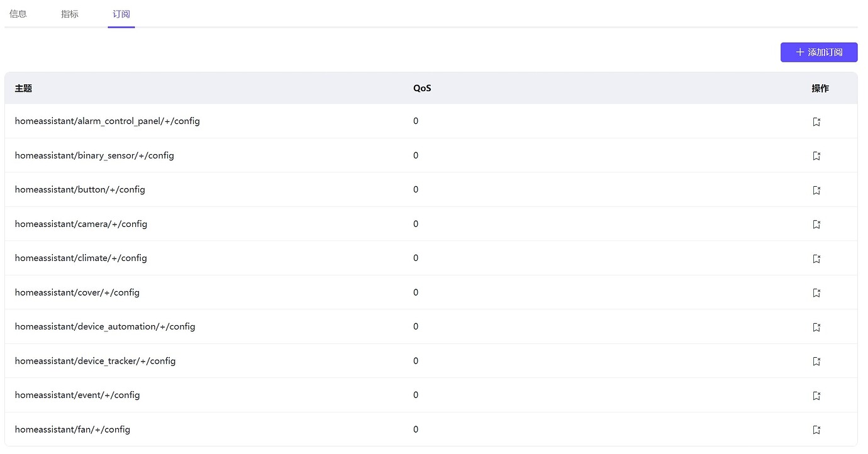This screenshot has height=454, width=868.
Task: Unsubscribe from the binary_sensor config topic
Action: pyautogui.click(x=816, y=155)
